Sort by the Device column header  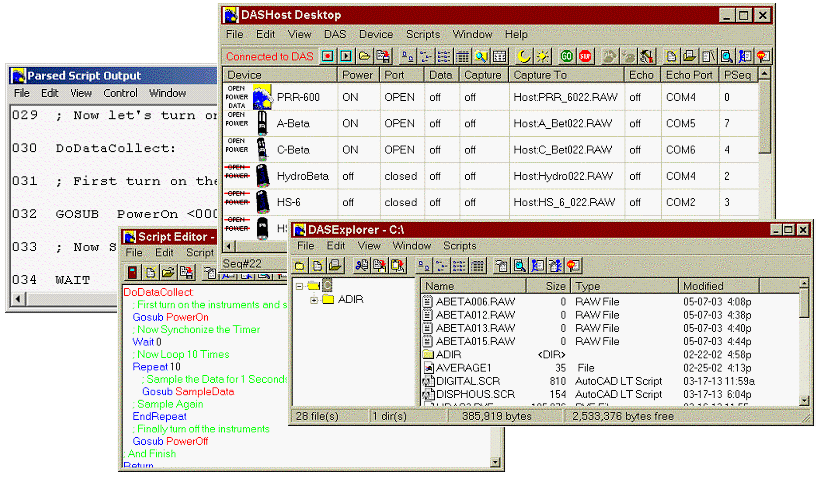coord(280,75)
